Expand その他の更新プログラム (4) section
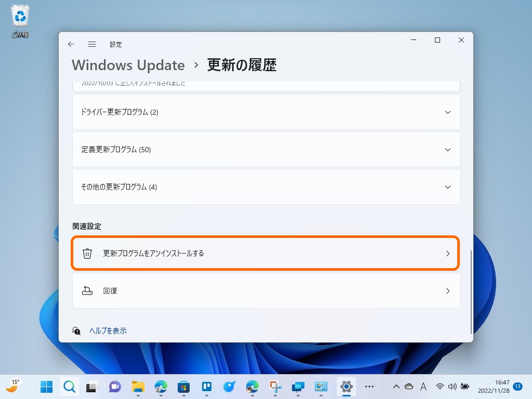This screenshot has width=532, height=399. tap(266, 187)
